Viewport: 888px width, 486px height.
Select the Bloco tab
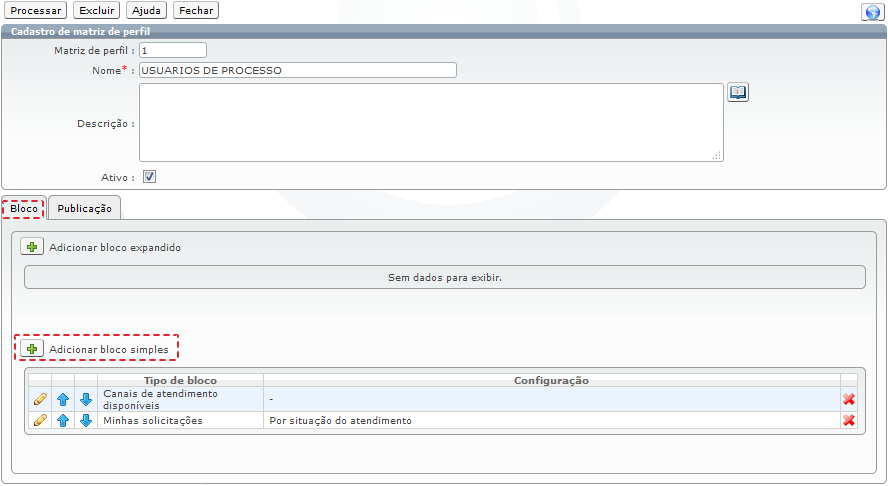pyautogui.click(x=24, y=209)
